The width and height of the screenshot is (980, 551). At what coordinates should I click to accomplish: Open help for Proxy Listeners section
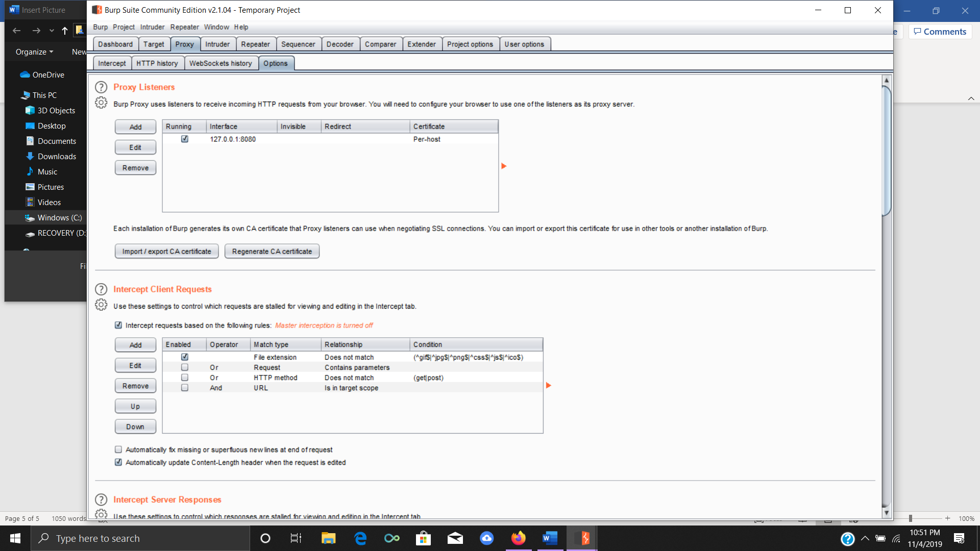(101, 87)
